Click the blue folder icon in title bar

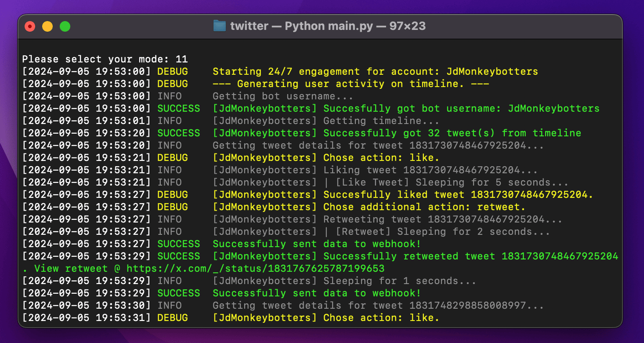219,26
